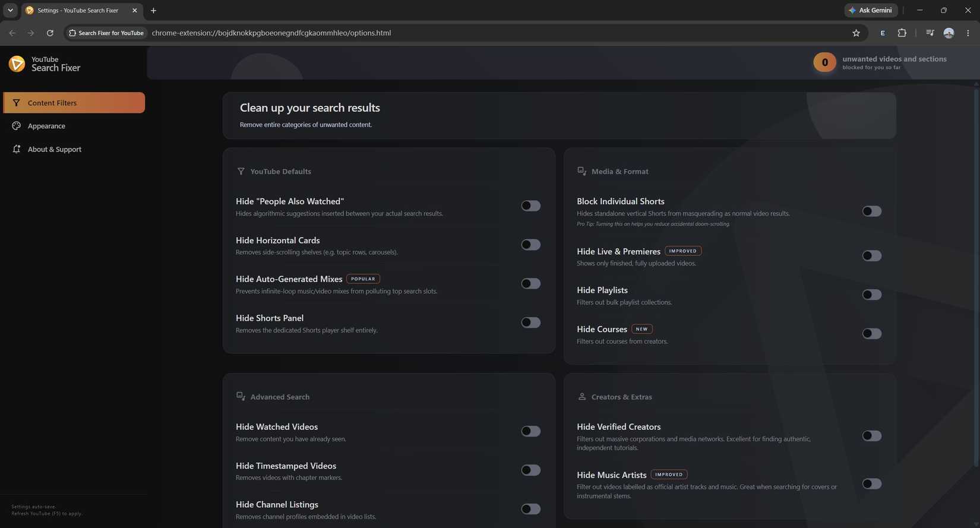The image size is (980, 528).
Task: Click the YouTube Search Fixer logo icon
Action: 17,64
